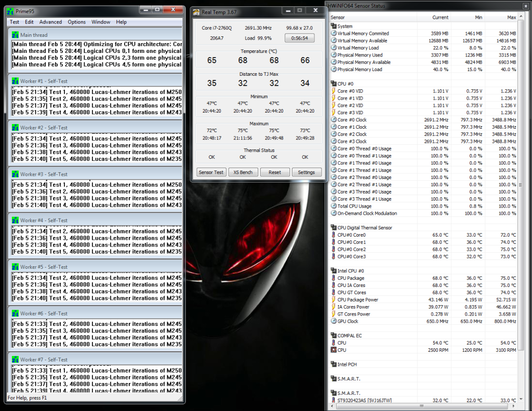
Task: Open Real Temp Settings
Action: [306, 172]
